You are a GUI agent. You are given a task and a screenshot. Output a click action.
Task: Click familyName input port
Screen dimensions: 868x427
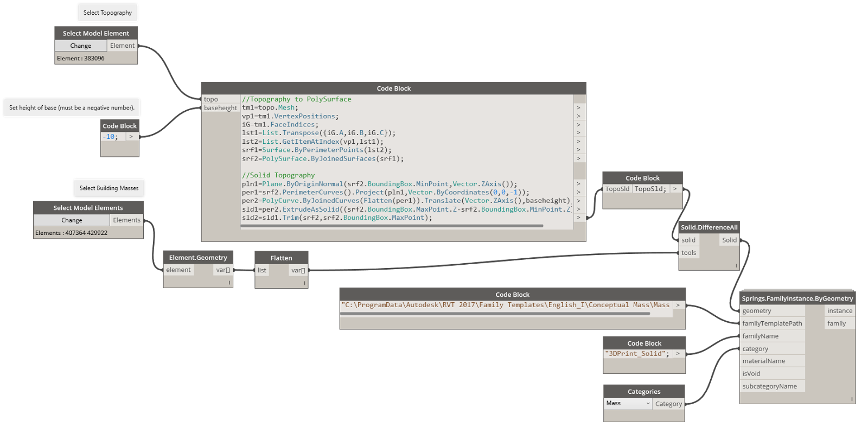[772, 336]
